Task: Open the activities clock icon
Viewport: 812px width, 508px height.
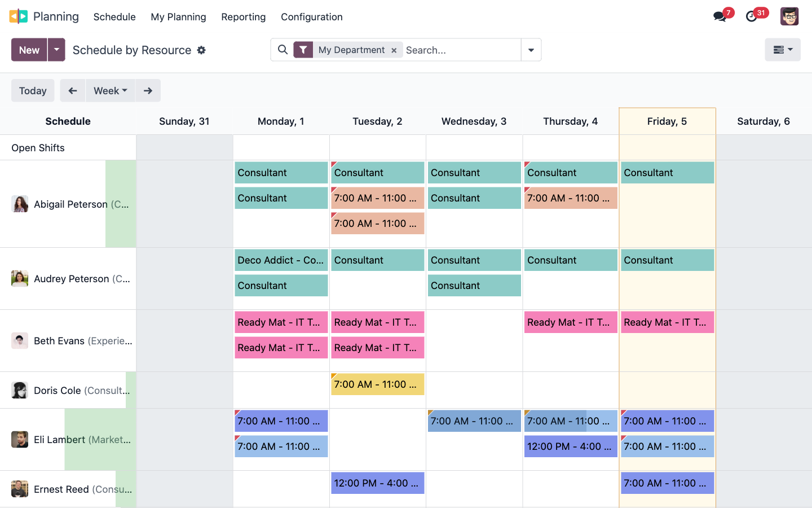Action: (x=752, y=16)
